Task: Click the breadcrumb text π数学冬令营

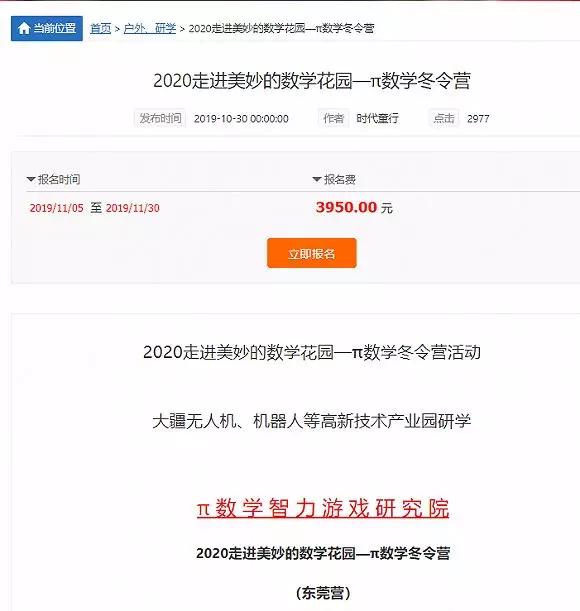Action: point(345,28)
